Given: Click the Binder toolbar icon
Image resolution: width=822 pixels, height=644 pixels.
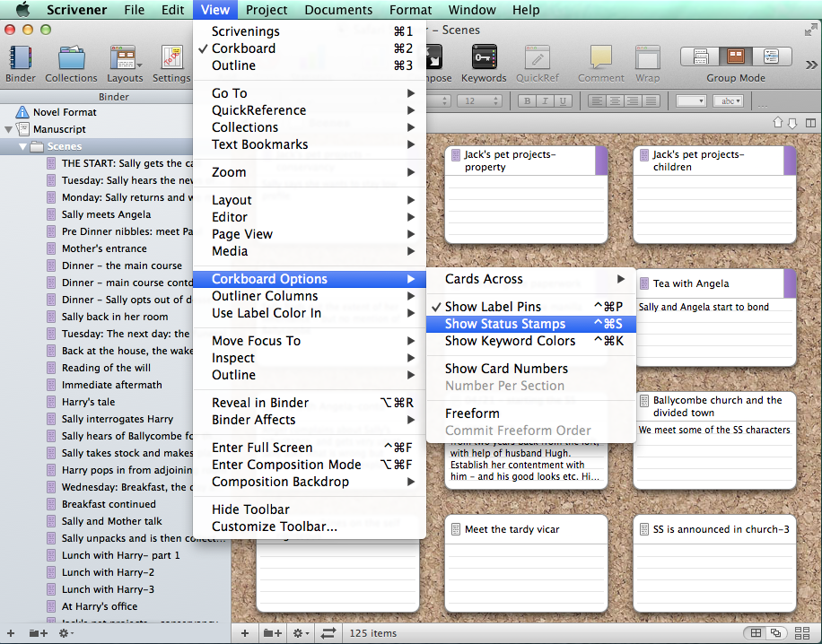Looking at the screenshot, I should (x=21, y=57).
